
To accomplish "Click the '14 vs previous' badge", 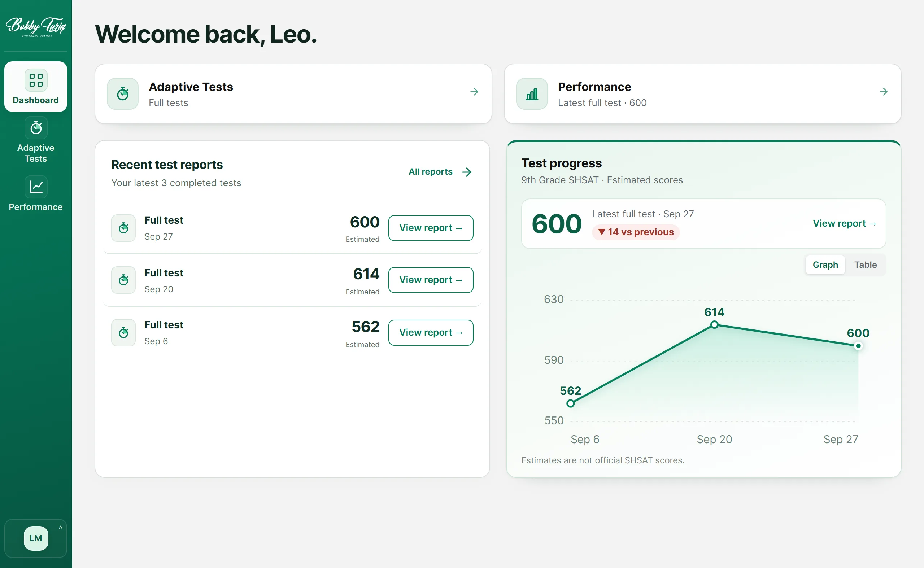I will (x=636, y=232).
